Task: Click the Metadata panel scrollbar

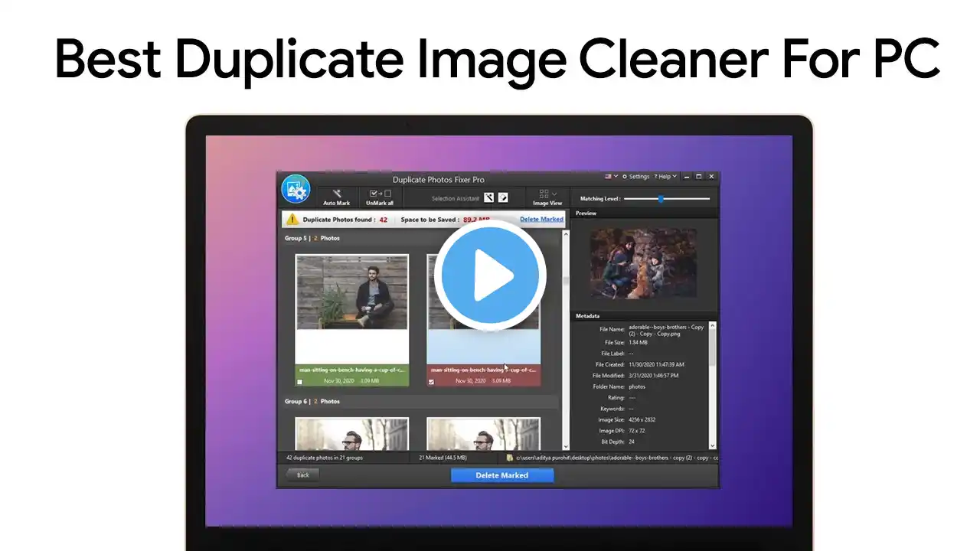Action: 712,348
